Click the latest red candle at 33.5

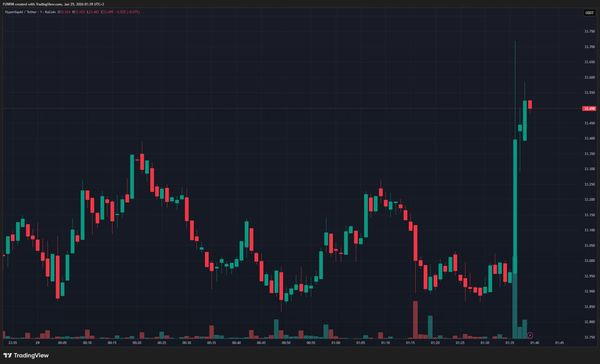530,104
